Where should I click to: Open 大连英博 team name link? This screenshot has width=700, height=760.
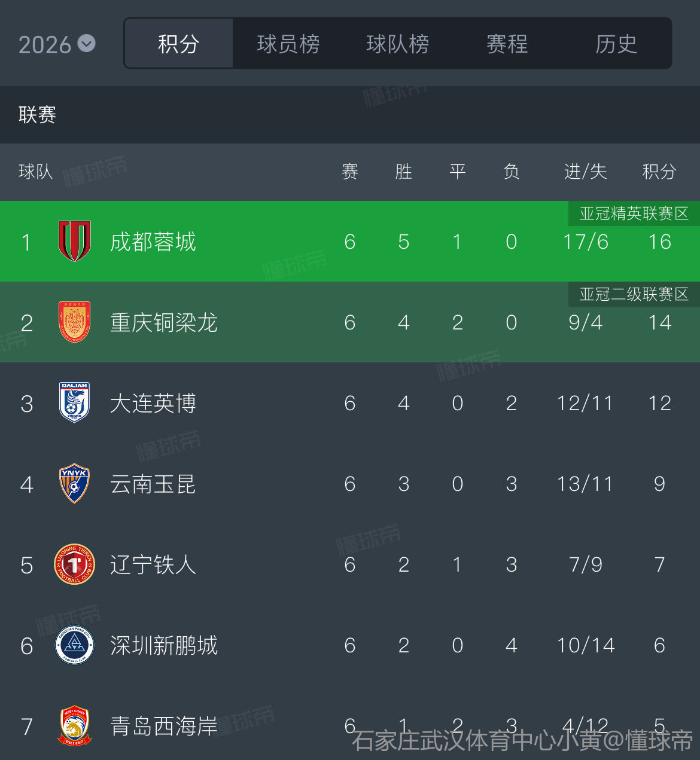point(153,404)
